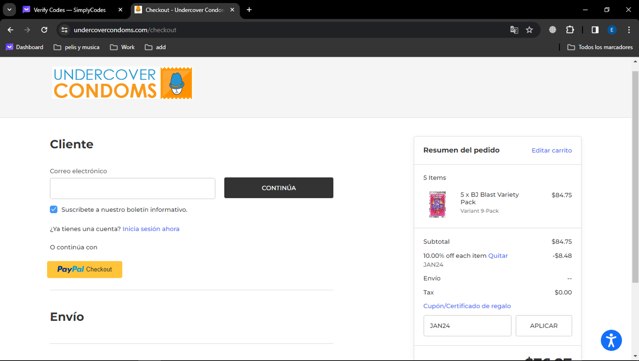This screenshot has width=639, height=361.
Task: Uncheck the newsletter subscription checkbox
Action: (x=53, y=209)
